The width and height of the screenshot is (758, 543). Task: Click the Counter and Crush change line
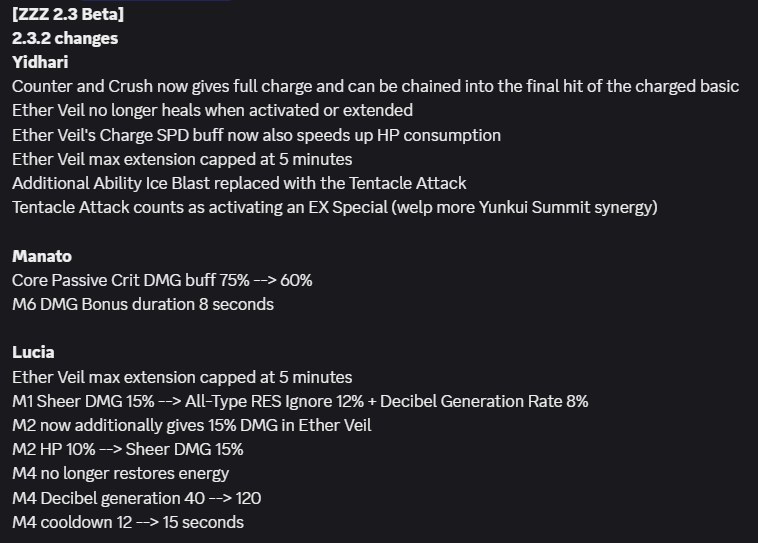(x=376, y=86)
